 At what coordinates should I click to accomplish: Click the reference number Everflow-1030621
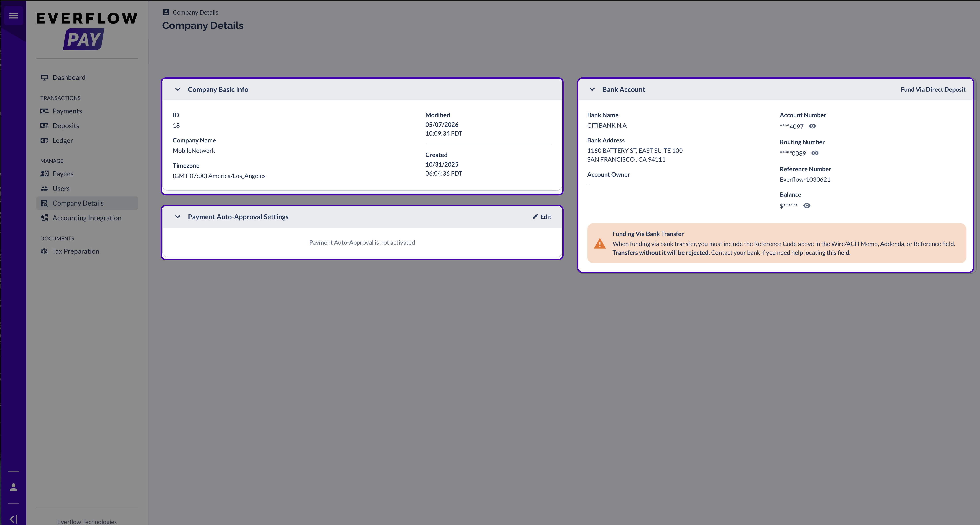coord(805,179)
